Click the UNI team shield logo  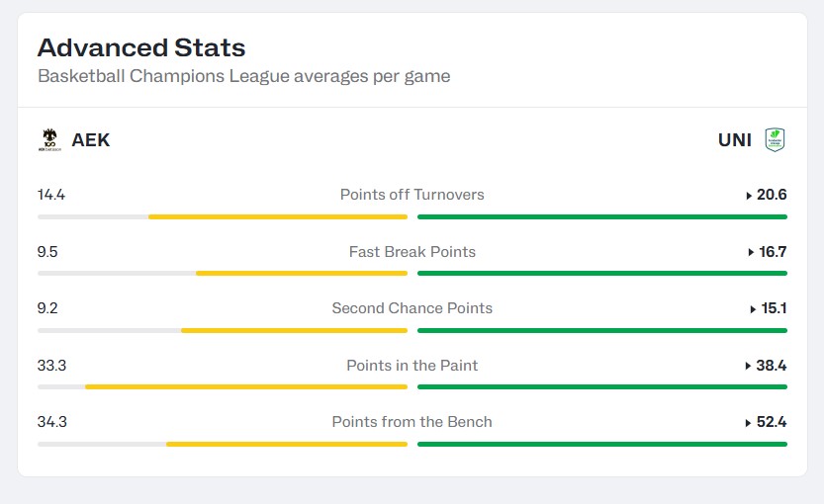coord(775,139)
